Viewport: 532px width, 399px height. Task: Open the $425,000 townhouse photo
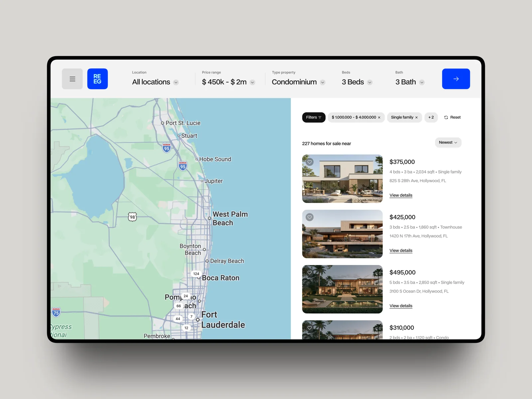click(x=342, y=234)
